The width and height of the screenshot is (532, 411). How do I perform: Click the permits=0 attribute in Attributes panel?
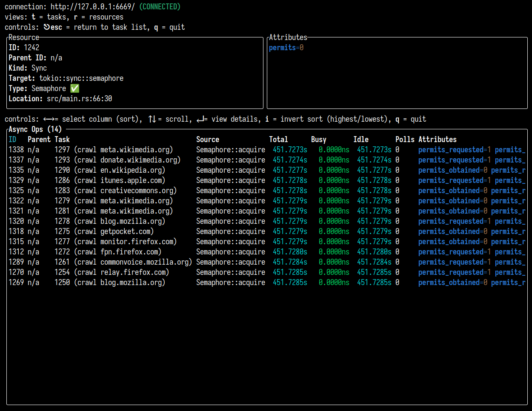(x=286, y=48)
